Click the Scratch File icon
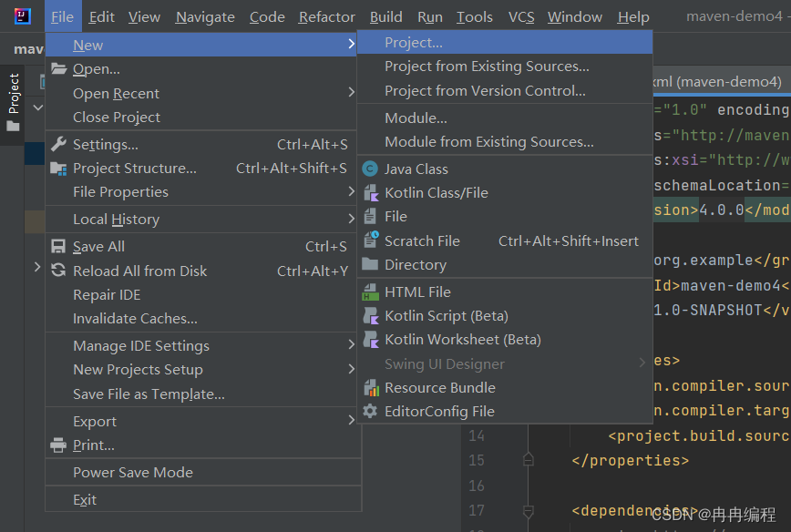The height and width of the screenshot is (532, 791). (x=371, y=240)
